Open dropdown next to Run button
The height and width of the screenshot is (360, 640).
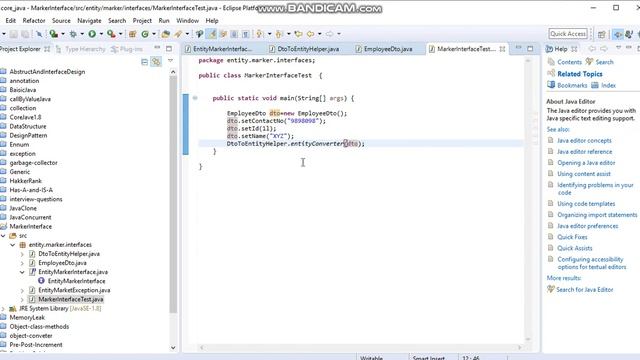pyautogui.click(x=101, y=34)
